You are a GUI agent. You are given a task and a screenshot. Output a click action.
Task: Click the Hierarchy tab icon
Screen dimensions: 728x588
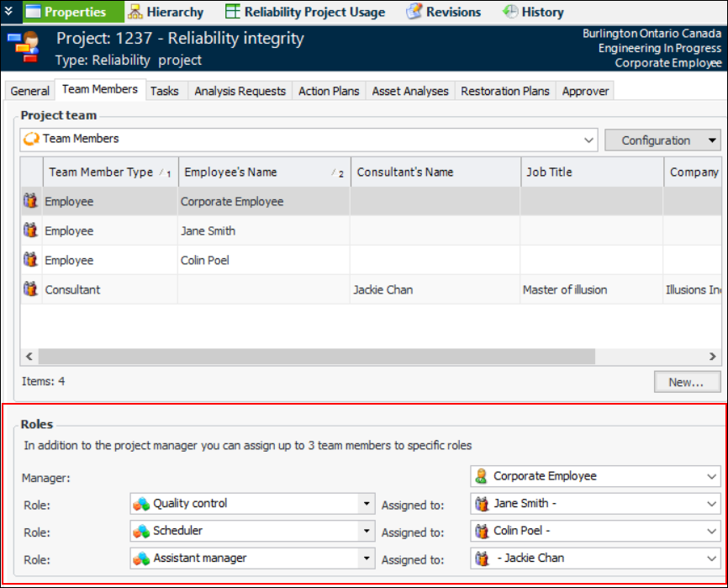tap(135, 12)
